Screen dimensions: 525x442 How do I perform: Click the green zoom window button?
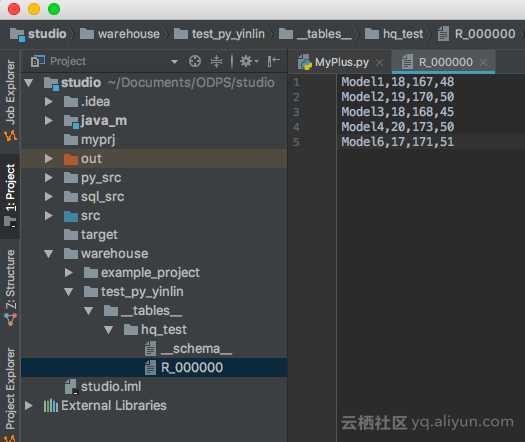[54, 9]
